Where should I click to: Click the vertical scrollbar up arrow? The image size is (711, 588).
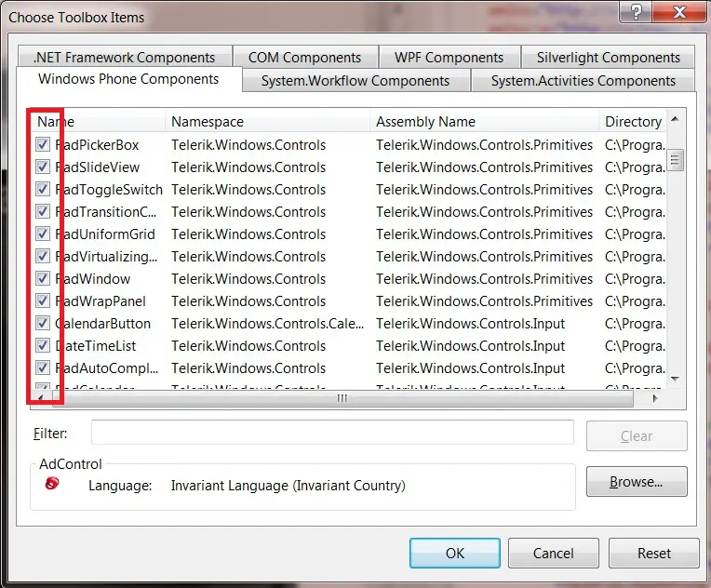pyautogui.click(x=676, y=119)
